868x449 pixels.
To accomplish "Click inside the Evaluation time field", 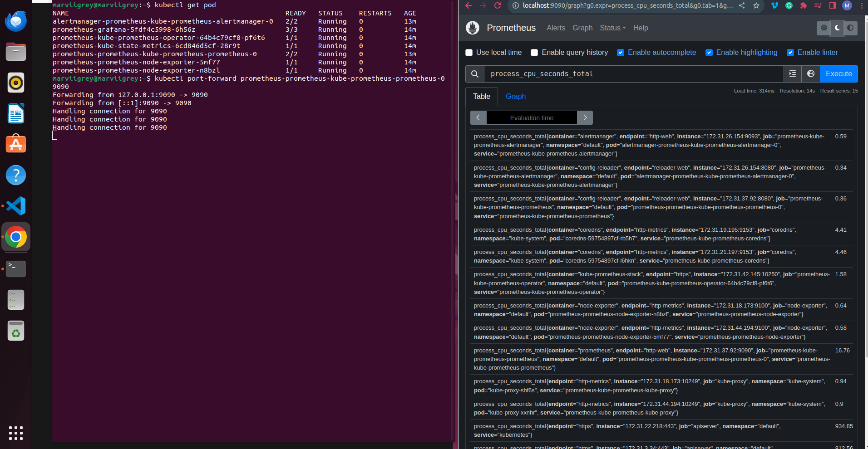I will pos(532,117).
